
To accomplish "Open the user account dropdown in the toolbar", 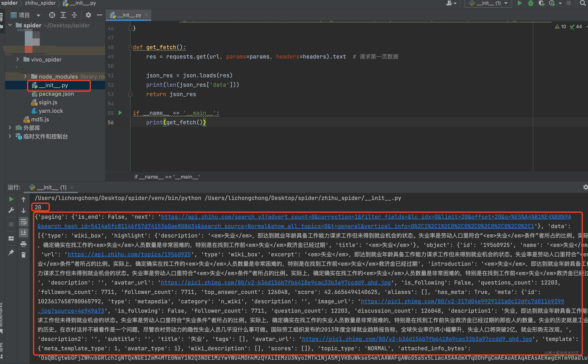I will 451,3.
